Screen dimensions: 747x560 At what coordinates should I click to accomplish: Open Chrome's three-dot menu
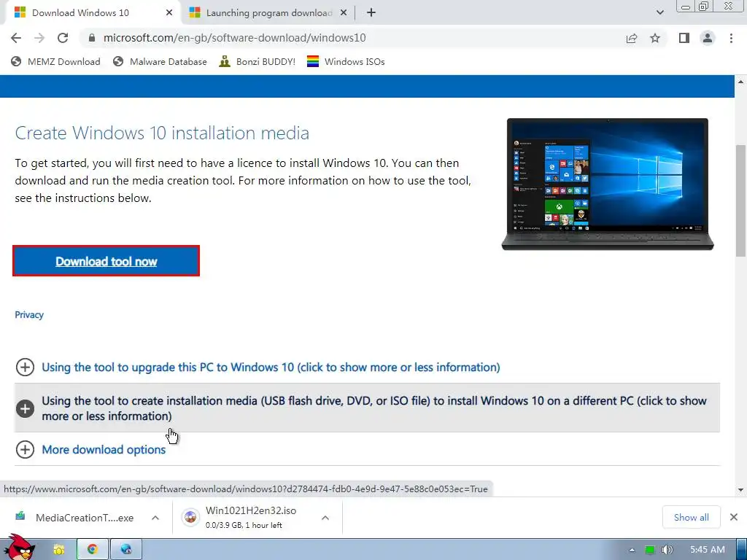tap(731, 38)
